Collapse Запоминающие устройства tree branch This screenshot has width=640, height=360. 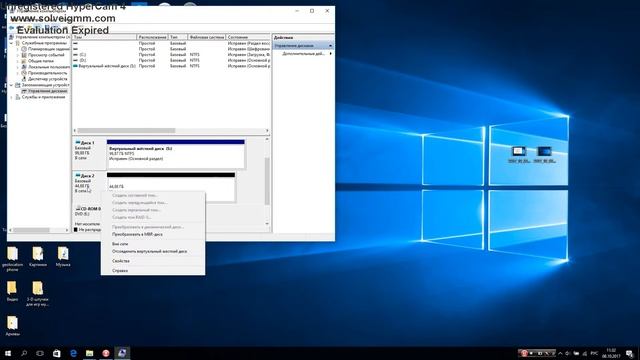point(11,85)
